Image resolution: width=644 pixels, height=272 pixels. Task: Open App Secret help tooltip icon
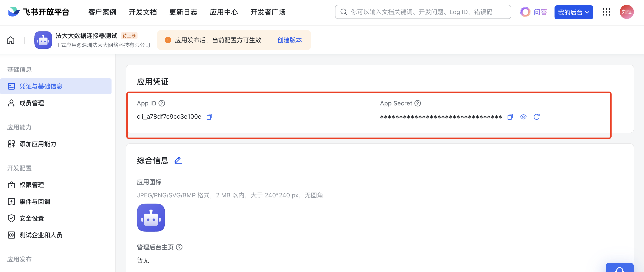coord(417,103)
